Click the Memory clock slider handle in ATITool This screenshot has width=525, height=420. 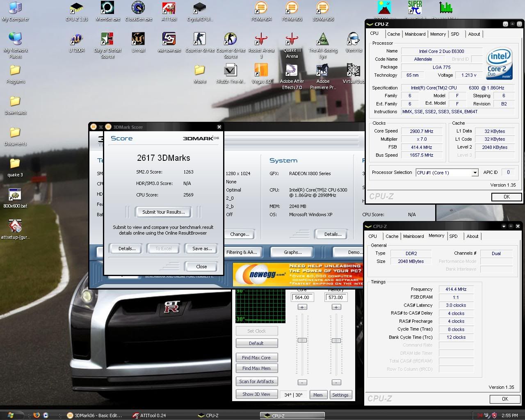click(336, 340)
